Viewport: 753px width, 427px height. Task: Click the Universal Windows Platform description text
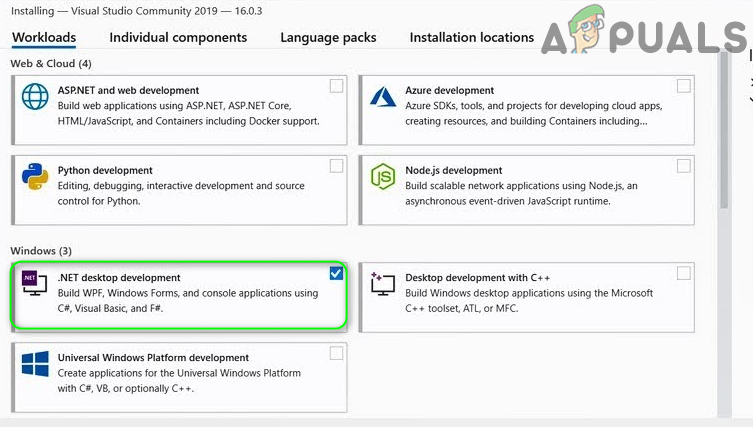pos(179,380)
